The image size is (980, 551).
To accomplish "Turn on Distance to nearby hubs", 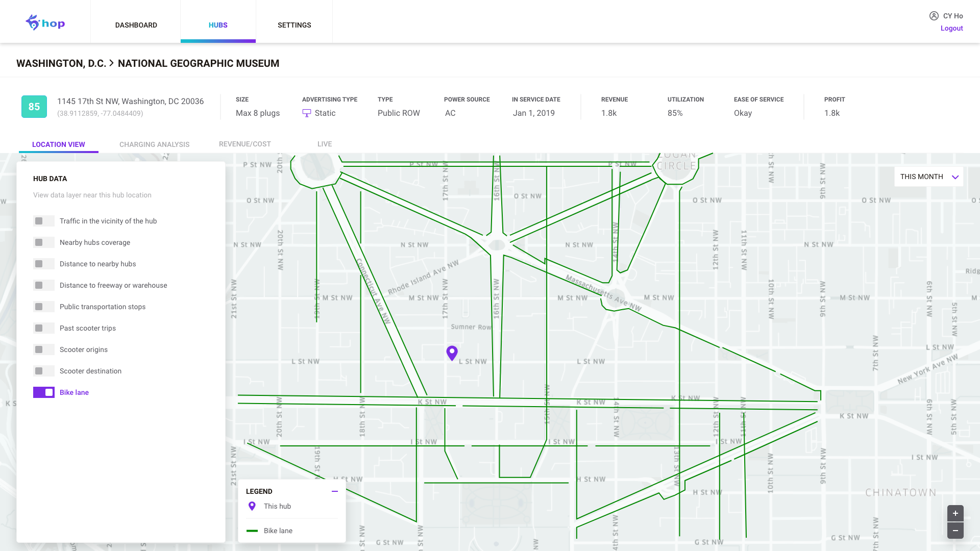I will [44, 264].
